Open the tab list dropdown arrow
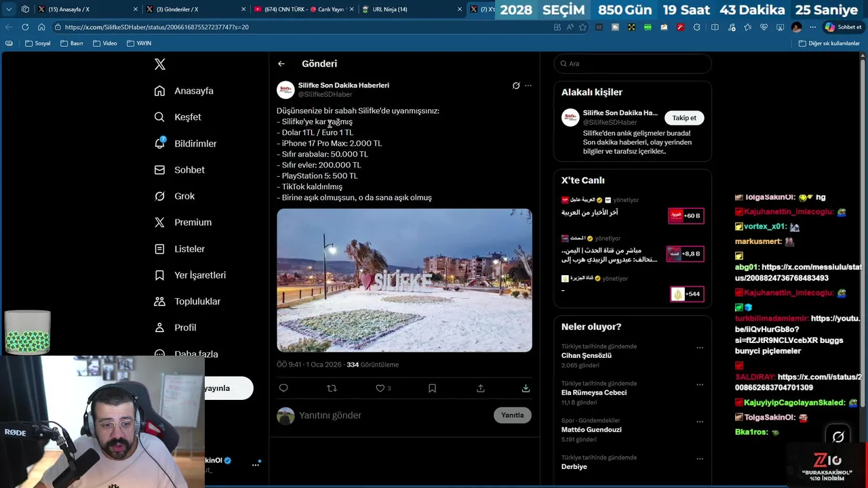This screenshot has height=488, width=868. (x=8, y=9)
